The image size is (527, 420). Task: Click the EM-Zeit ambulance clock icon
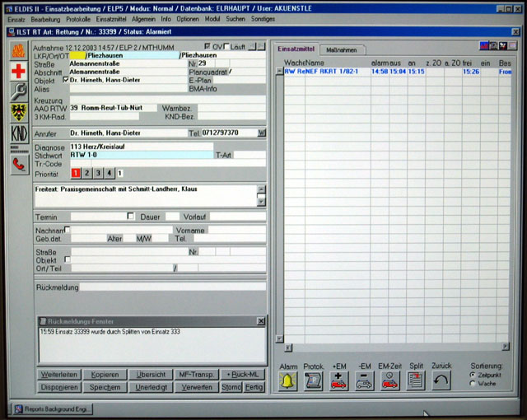pos(389,381)
